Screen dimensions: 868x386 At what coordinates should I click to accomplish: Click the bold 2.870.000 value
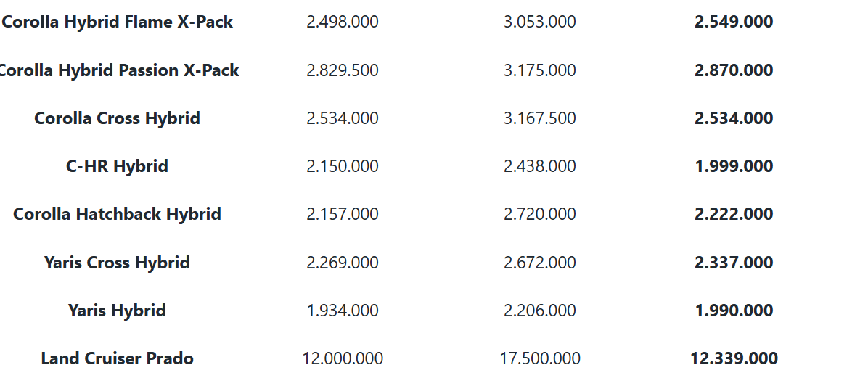(x=734, y=70)
